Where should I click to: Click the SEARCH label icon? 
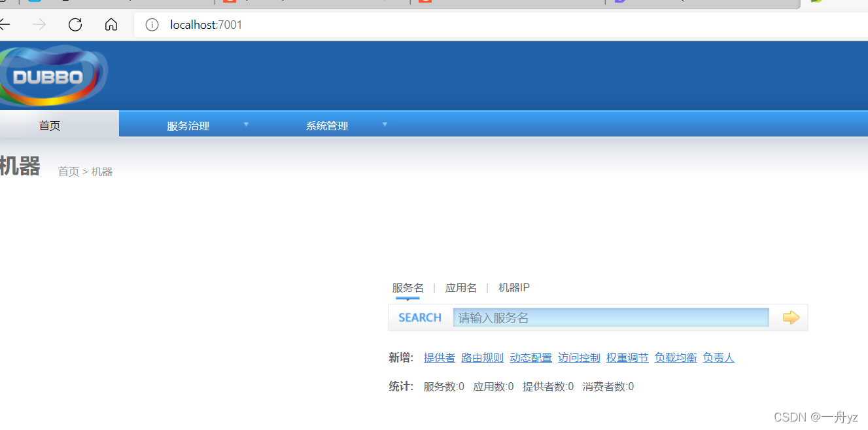419,317
